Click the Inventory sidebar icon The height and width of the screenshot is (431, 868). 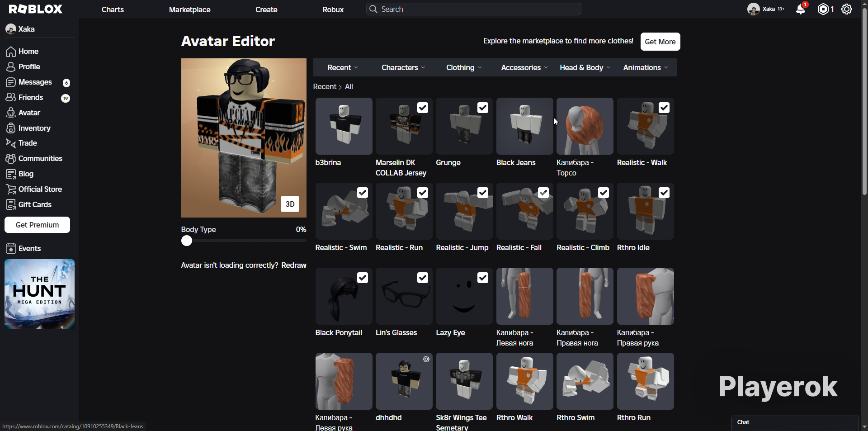11,128
